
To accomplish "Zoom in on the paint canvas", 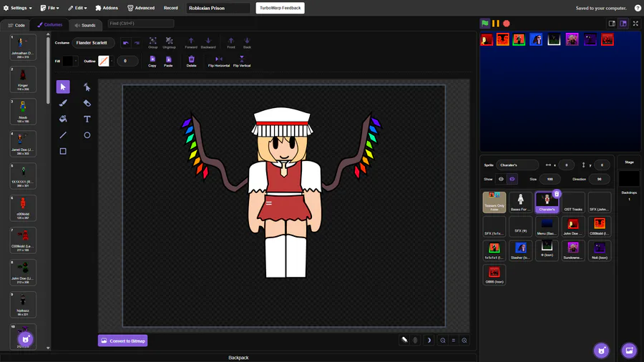I will click(x=464, y=341).
